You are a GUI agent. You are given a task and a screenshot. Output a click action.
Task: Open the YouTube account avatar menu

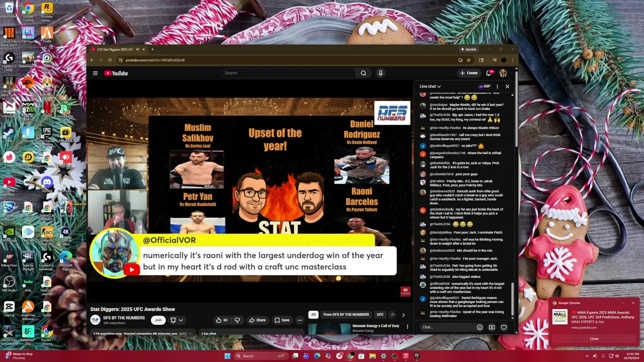pyautogui.click(x=503, y=73)
